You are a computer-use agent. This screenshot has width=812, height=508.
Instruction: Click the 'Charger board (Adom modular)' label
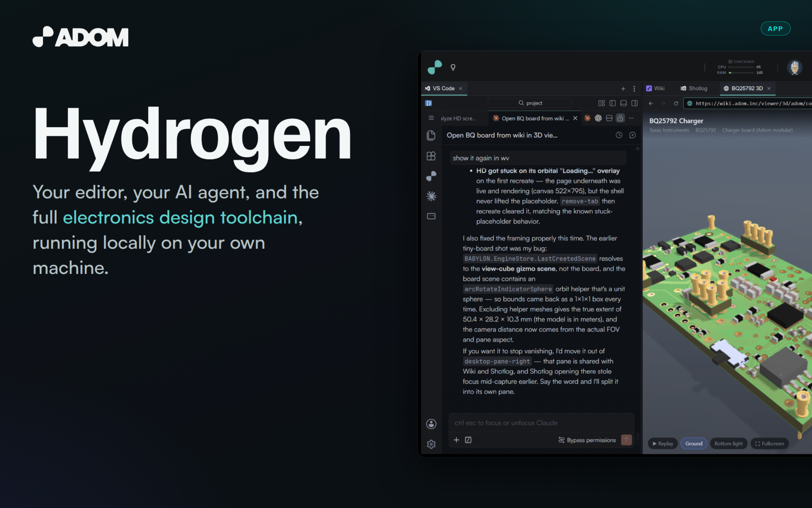click(757, 130)
